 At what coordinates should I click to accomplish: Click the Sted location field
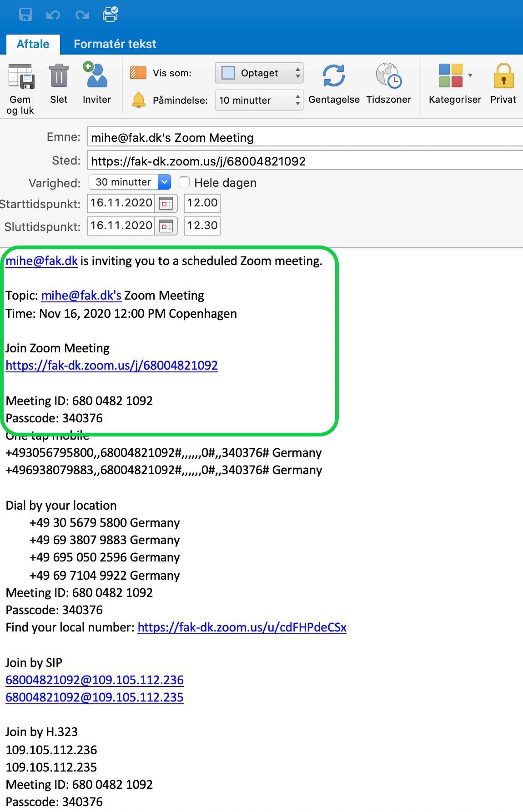pos(305,160)
